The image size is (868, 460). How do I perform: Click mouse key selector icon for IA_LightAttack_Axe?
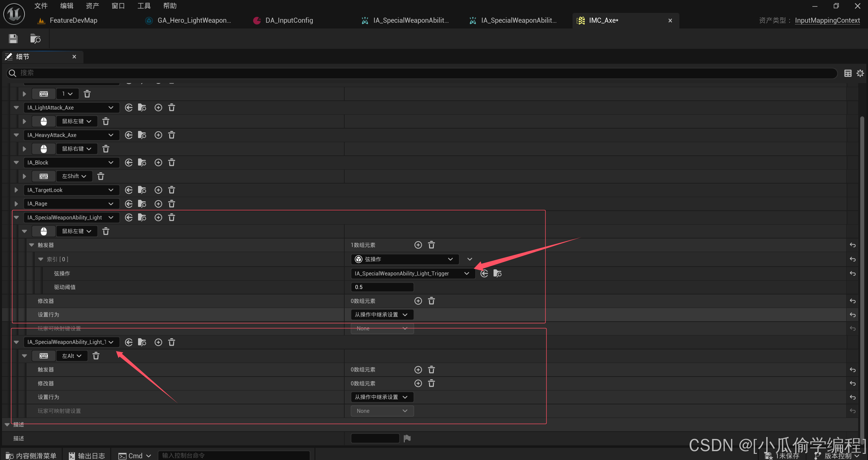click(44, 121)
